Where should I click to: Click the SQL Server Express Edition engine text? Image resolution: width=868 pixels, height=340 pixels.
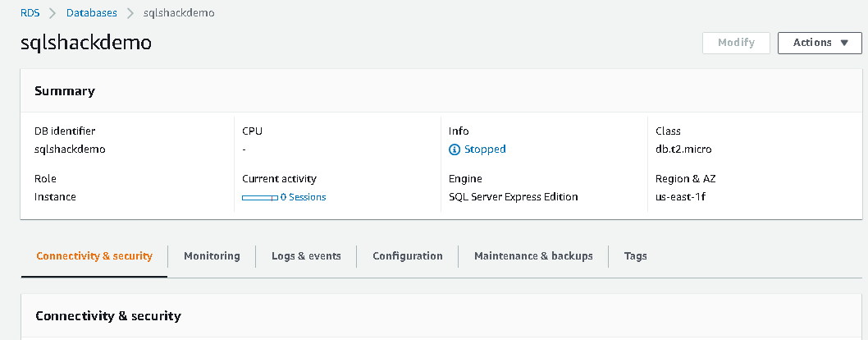tap(513, 197)
